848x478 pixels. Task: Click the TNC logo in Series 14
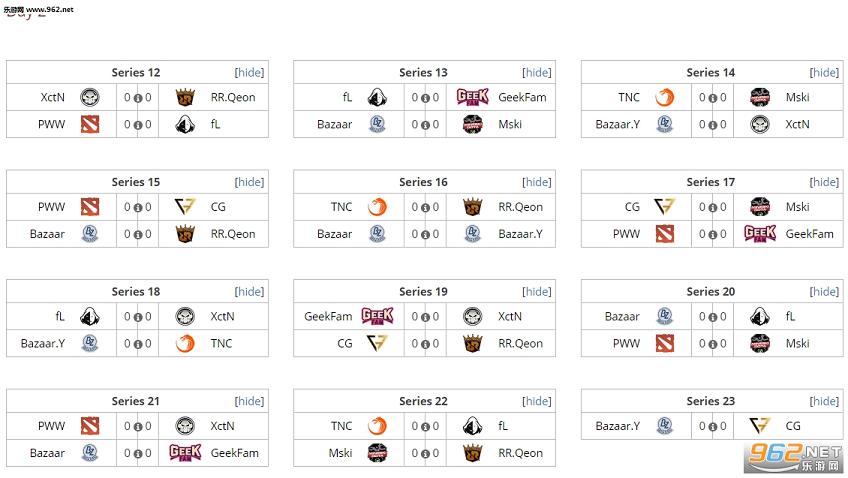pyautogui.click(x=665, y=97)
